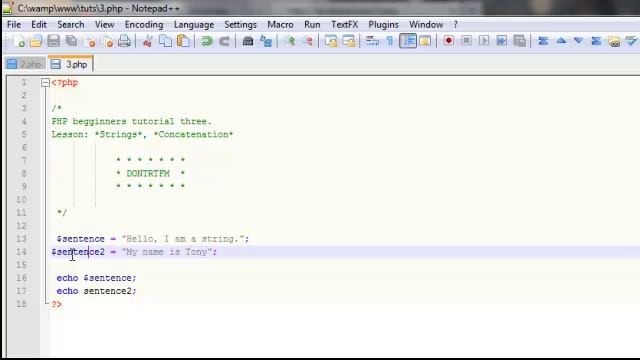The height and width of the screenshot is (360, 640).
Task: Collapse the <?php fold marker
Action: pyautogui.click(x=45, y=83)
